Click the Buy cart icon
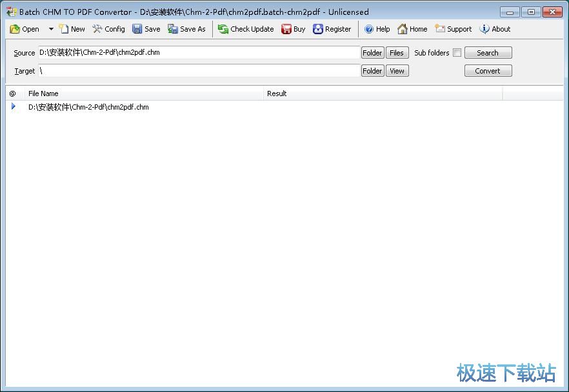Screen dimensions: 569x392 click(286, 29)
